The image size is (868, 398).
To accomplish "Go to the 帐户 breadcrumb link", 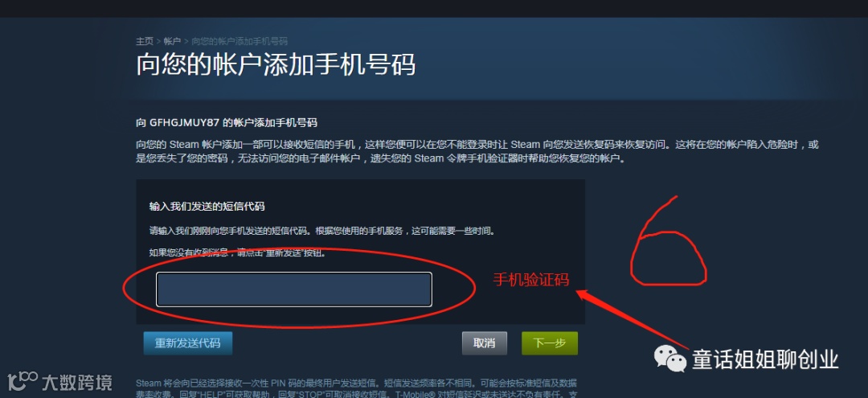I will point(172,42).
